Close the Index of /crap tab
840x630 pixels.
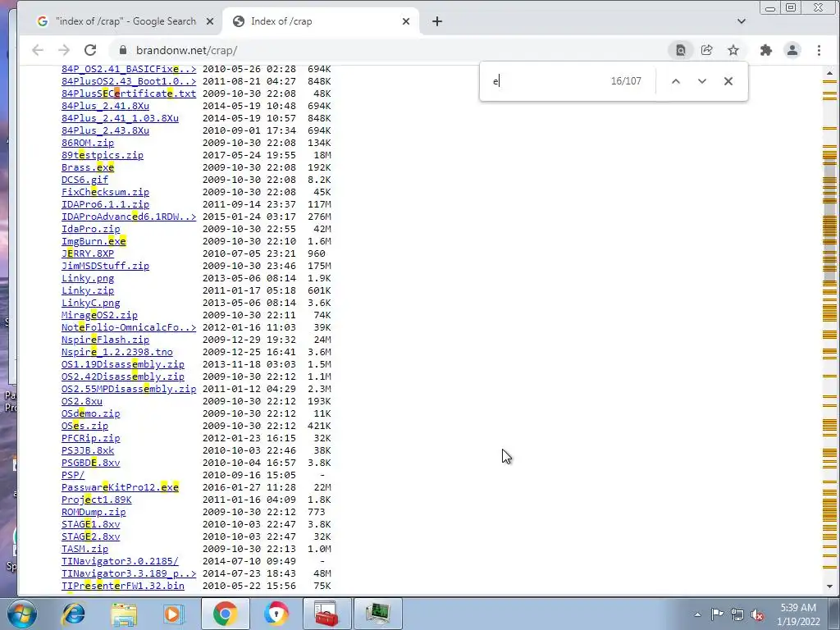click(405, 21)
